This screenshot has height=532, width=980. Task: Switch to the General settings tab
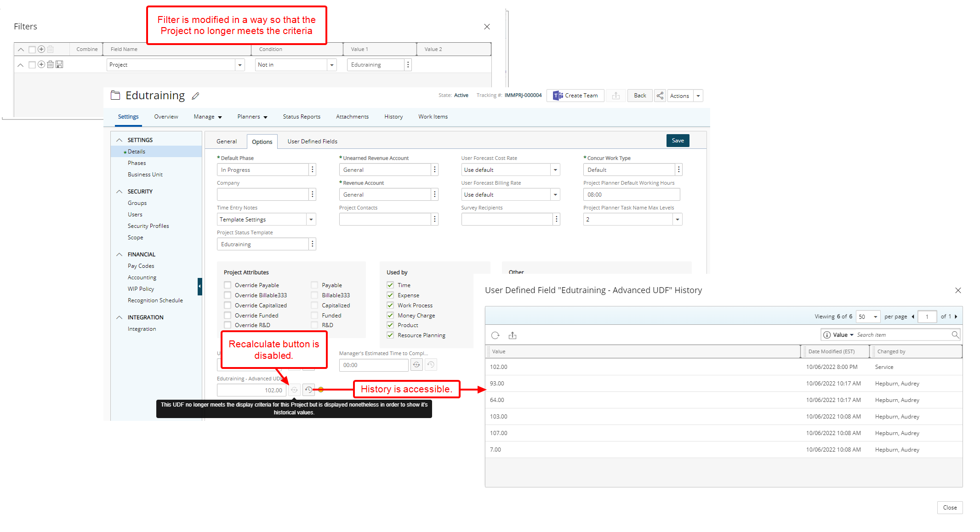click(x=227, y=141)
